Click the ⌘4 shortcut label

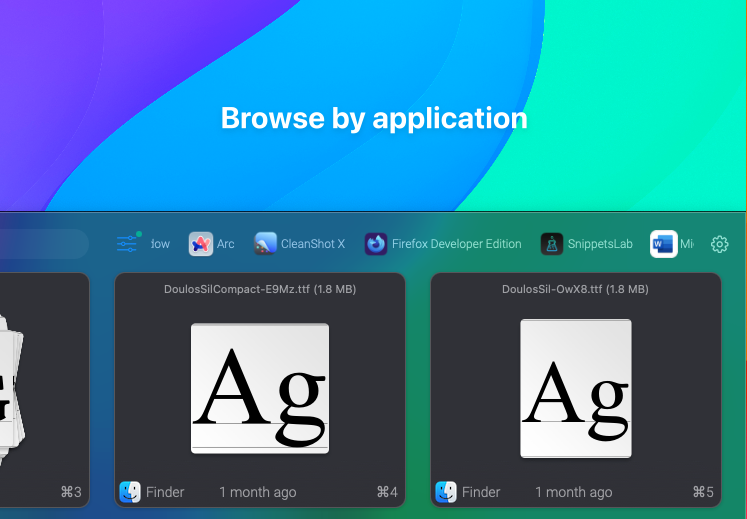(x=387, y=492)
